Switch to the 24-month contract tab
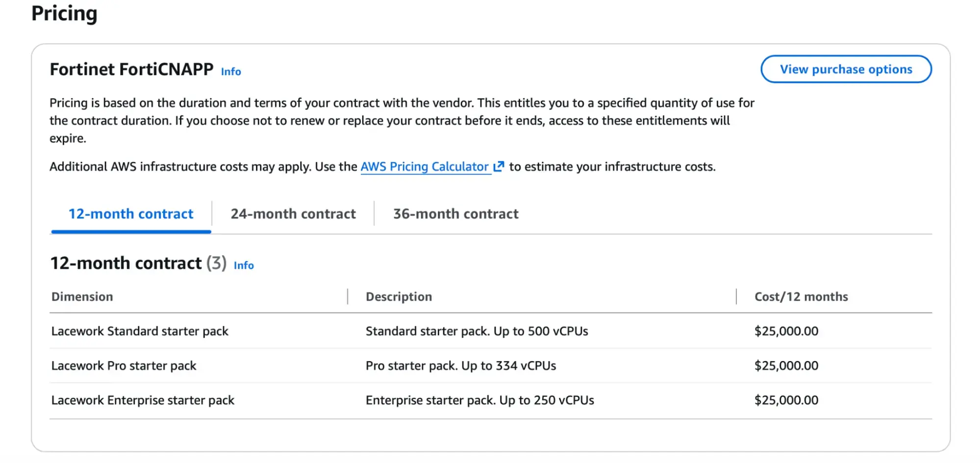 [x=293, y=214]
